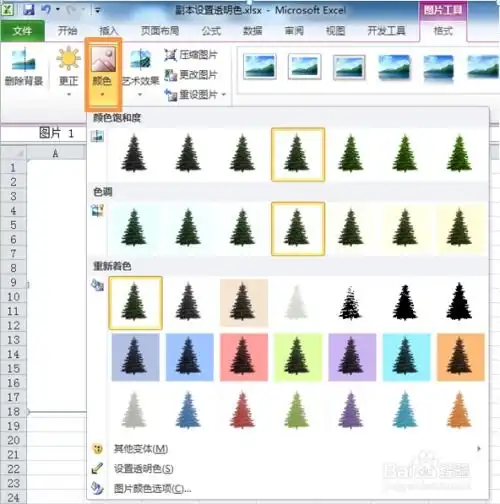
Task: Open the File (文件) tab
Action: coord(22,31)
